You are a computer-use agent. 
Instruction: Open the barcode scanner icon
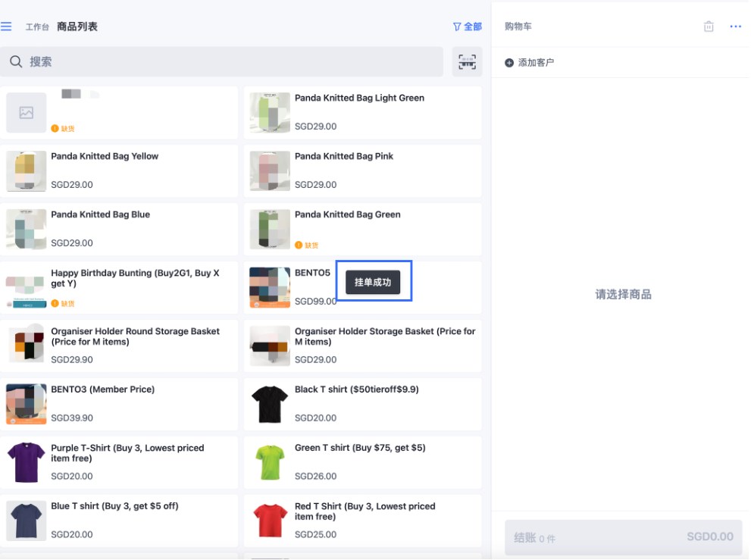coord(467,62)
